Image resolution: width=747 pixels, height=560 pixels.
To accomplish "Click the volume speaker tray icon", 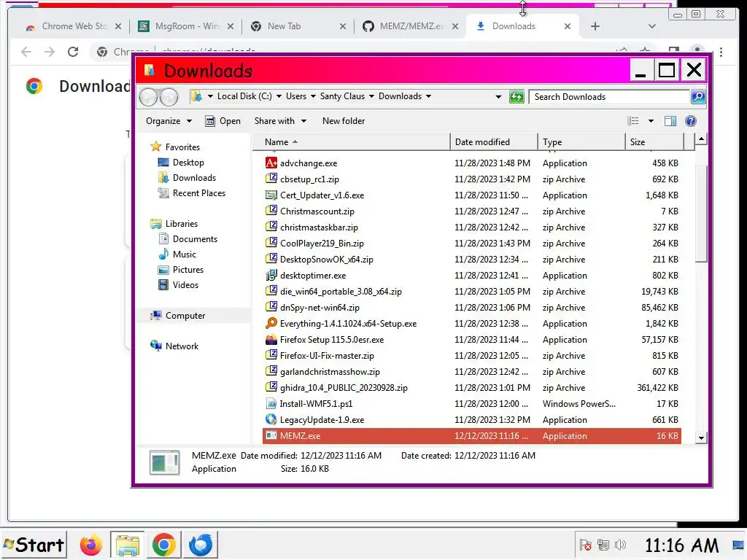I will pyautogui.click(x=620, y=545).
